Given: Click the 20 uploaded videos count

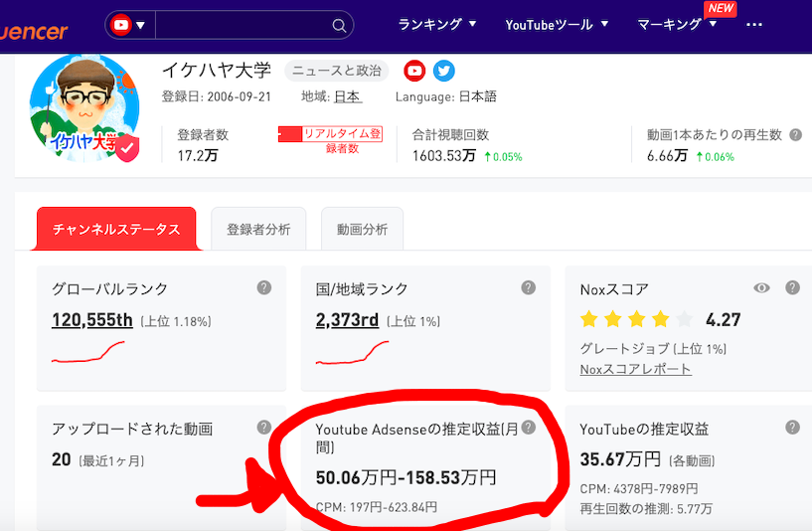Looking at the screenshot, I should (x=61, y=459).
